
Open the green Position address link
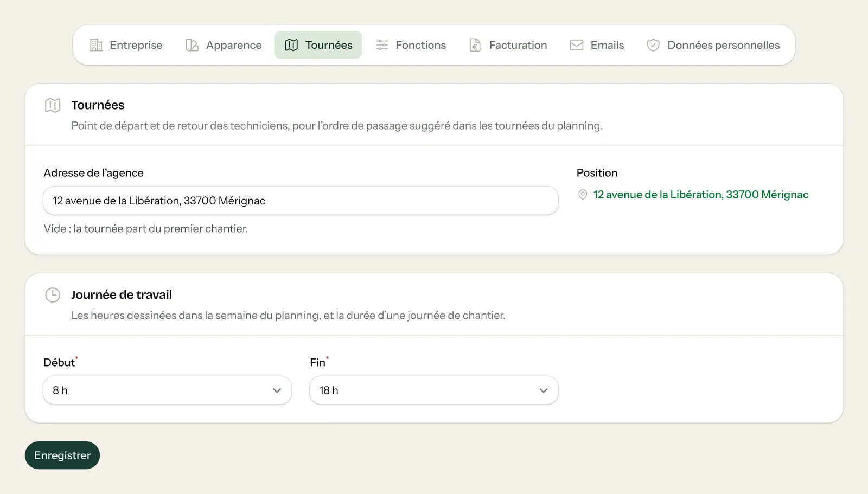(x=701, y=195)
